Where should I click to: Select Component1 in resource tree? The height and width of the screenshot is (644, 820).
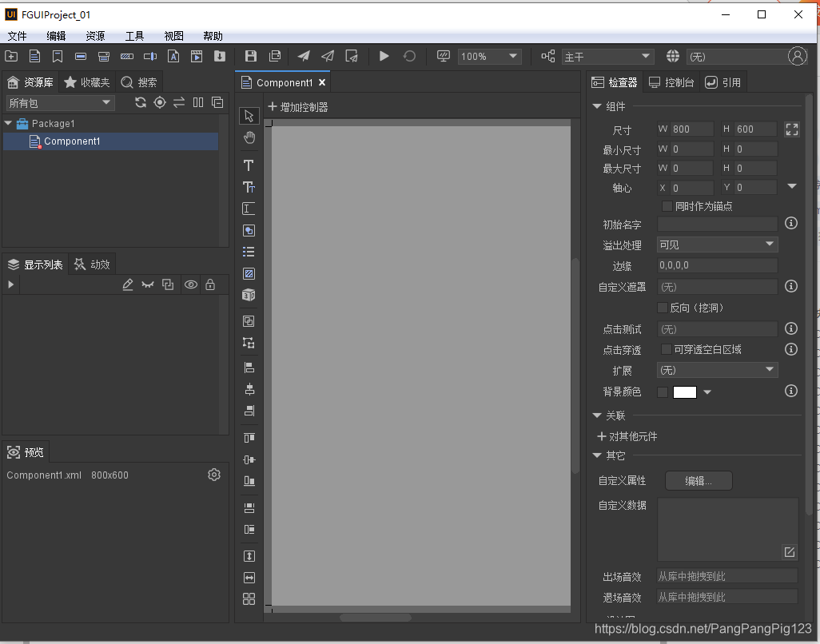tap(111, 141)
